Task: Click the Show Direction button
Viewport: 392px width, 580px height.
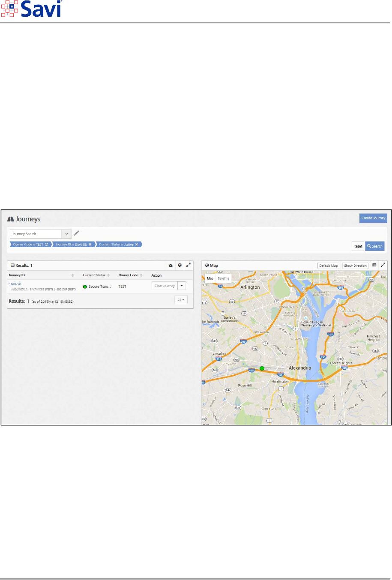Action: (355, 266)
